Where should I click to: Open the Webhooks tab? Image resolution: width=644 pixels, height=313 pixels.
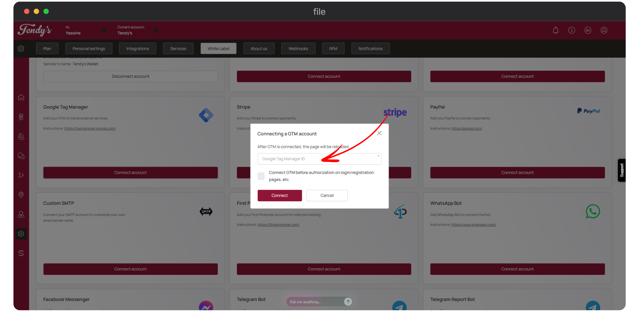298,48
